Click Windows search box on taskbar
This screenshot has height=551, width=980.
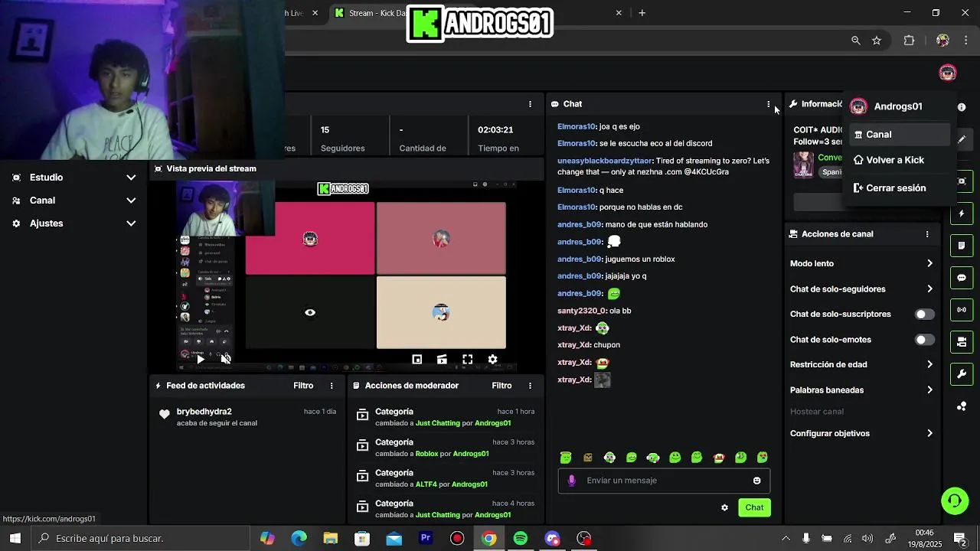point(141,539)
